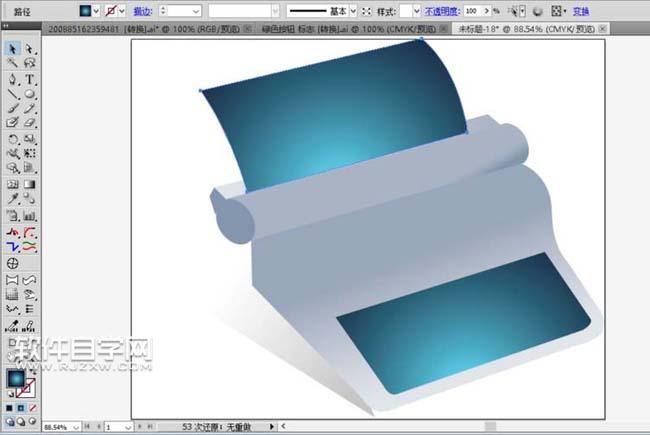This screenshot has width=650, height=435.
Task: Choose the Column Graph tool
Action: (x=29, y=215)
